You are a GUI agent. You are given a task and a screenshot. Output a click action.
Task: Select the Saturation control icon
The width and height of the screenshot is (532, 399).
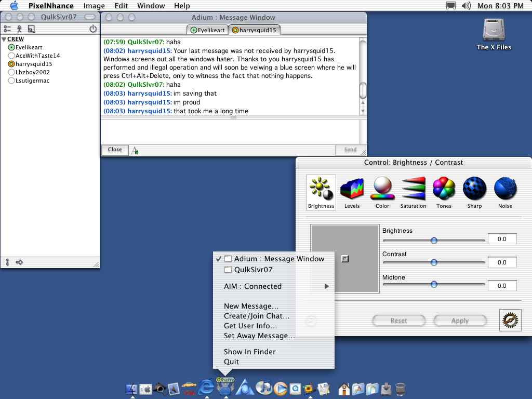413,192
